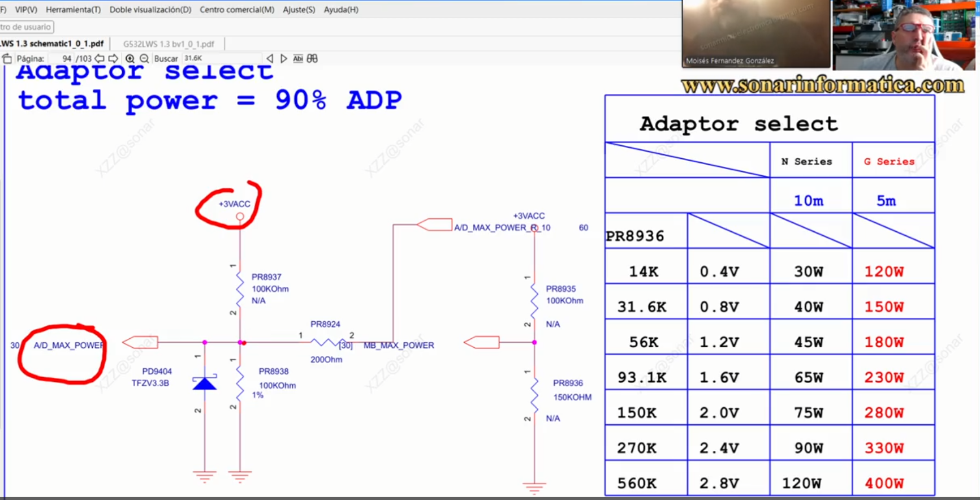Viewport: 980px width, 500px height.
Task: Open the VIP(V) menu
Action: pyautogui.click(x=26, y=10)
